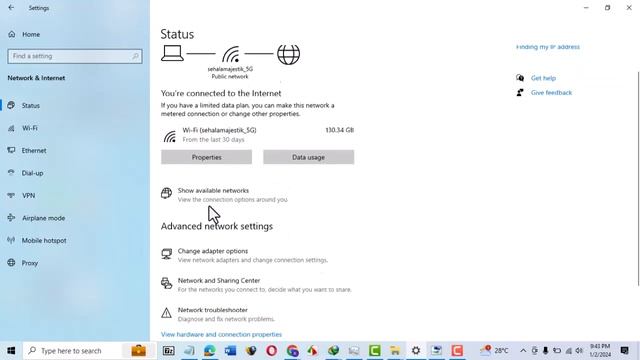
Task: Click the sehalamajestik_5G network name under diagram
Action: tap(230, 69)
